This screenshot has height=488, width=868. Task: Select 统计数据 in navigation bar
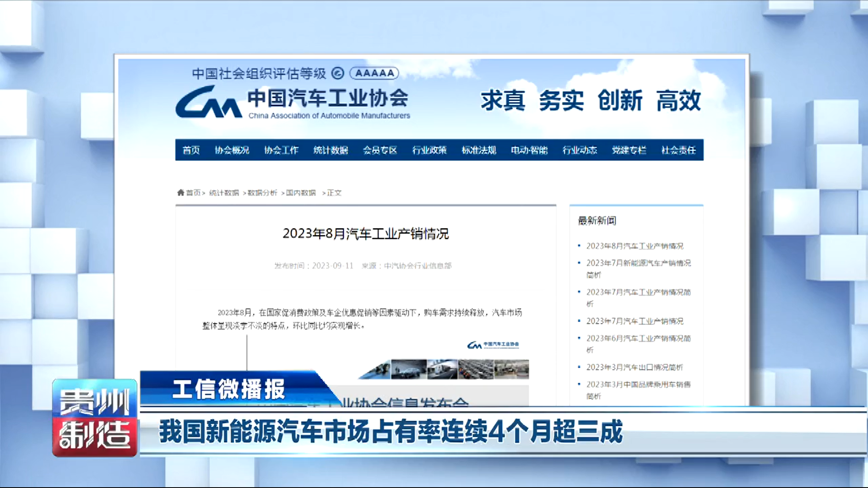coord(331,150)
